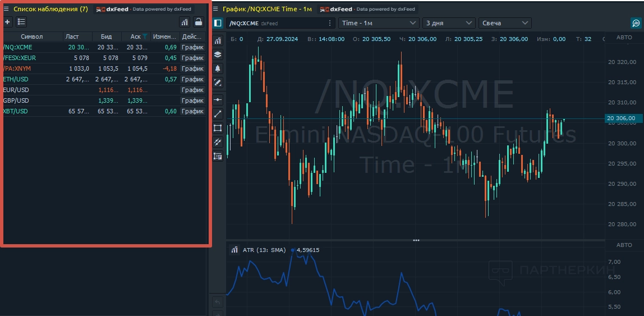
Task: Select the horizontal line tool
Action: (x=218, y=99)
